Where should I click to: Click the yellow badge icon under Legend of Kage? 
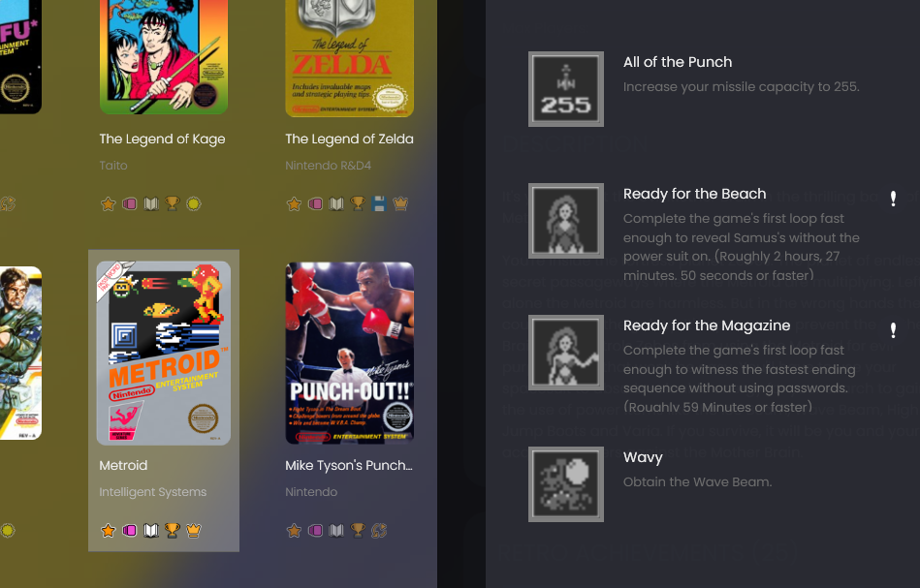click(194, 204)
